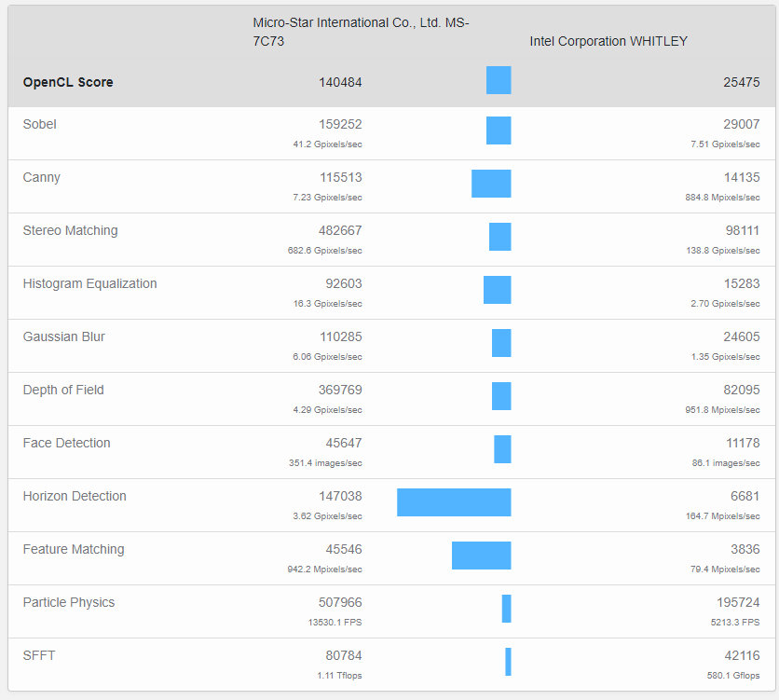Select the SFFT benchmark label
This screenshot has width=779, height=700.
click(x=37, y=655)
